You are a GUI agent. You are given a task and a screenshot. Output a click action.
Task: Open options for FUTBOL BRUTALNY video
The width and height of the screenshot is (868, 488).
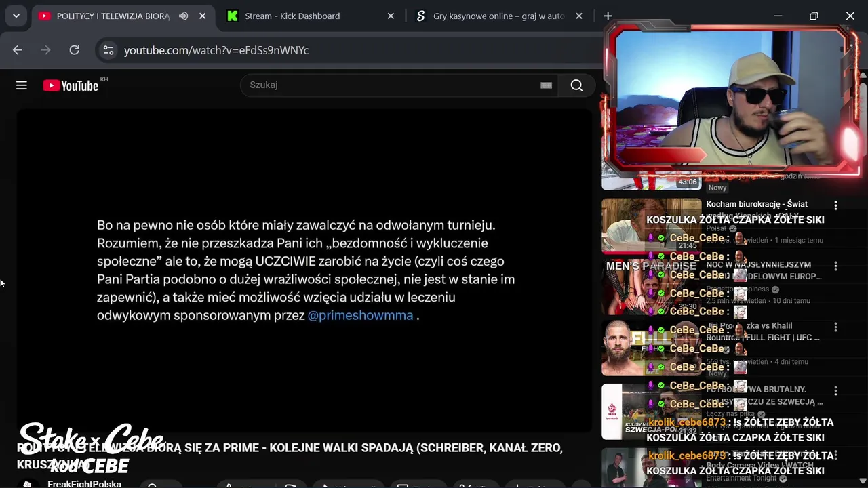(835, 391)
